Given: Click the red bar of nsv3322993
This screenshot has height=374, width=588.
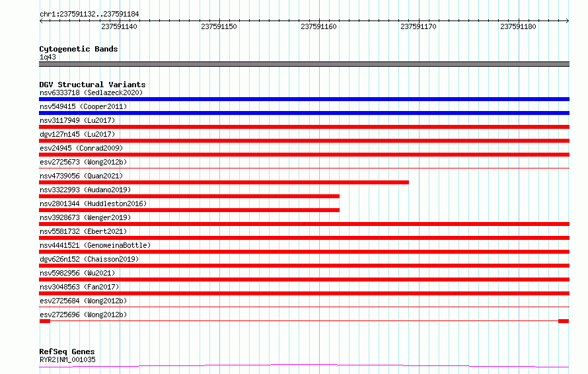Looking at the screenshot, I should 190,196.
